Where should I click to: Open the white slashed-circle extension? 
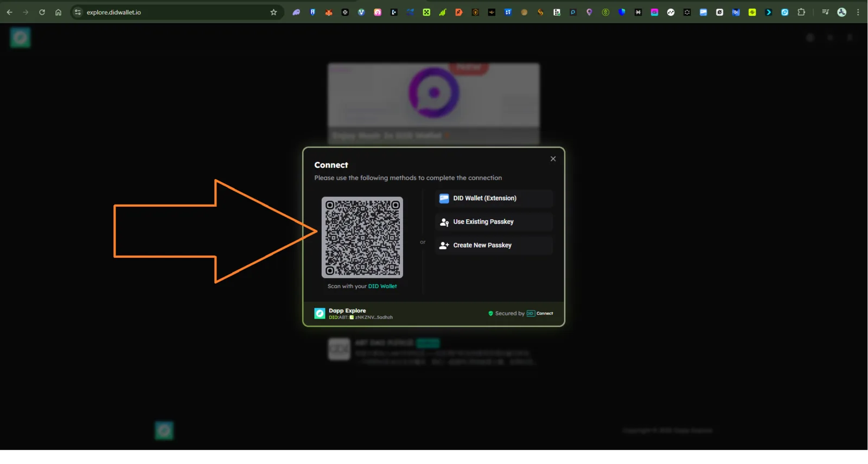point(719,12)
